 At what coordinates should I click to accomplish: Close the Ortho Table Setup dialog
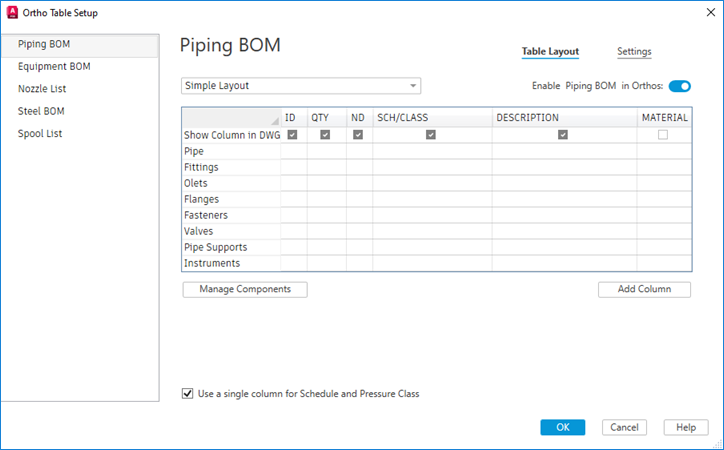pyautogui.click(x=704, y=12)
